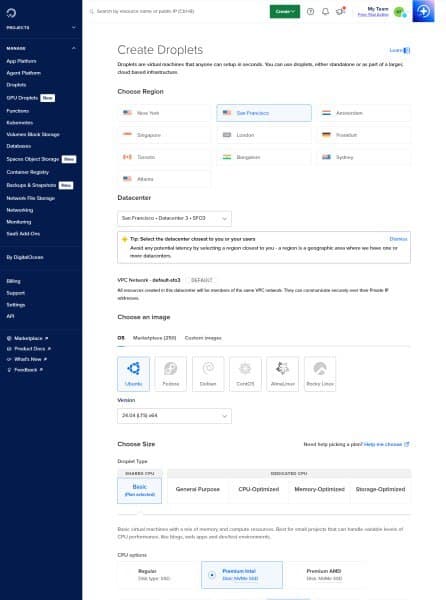Choose the Bangalore region flag card

point(264,157)
